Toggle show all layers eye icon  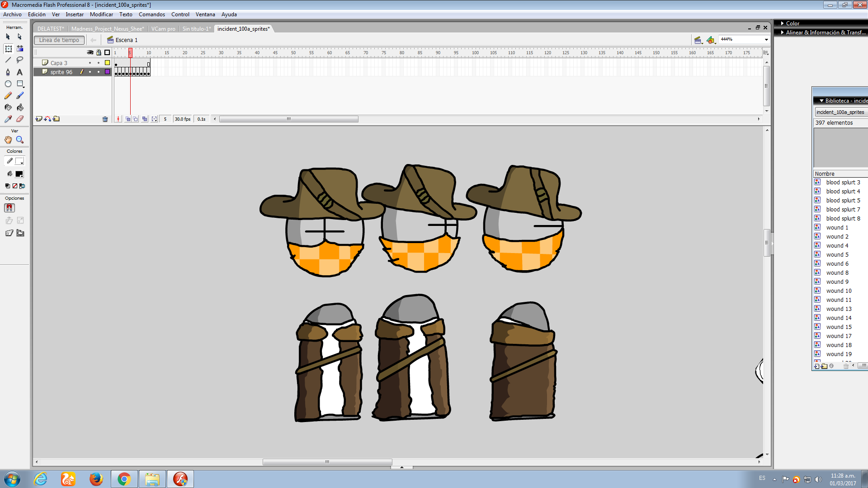coord(90,52)
